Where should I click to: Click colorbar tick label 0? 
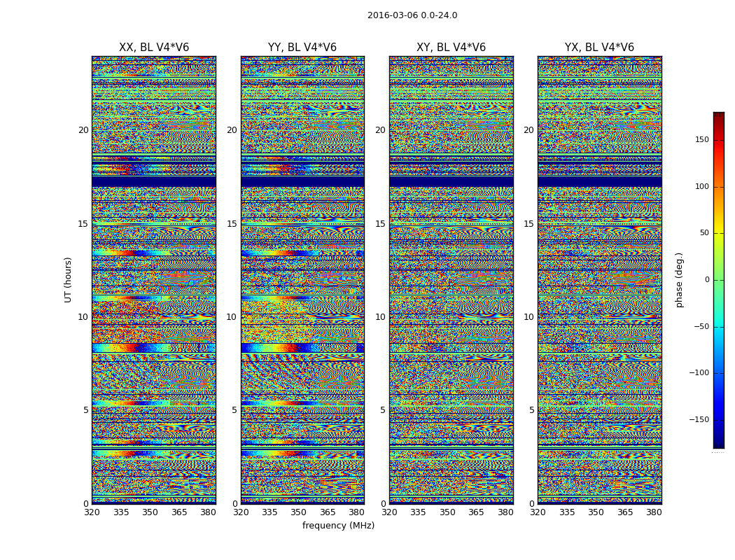point(707,280)
